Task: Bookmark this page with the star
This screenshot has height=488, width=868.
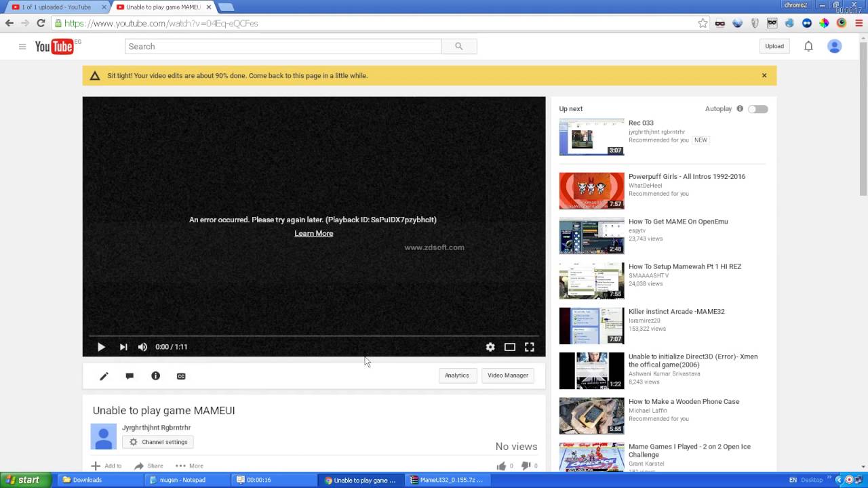Action: pos(703,23)
